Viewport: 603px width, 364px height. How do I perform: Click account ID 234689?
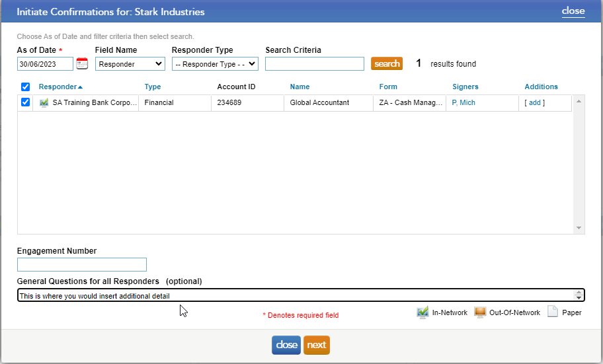(x=229, y=102)
